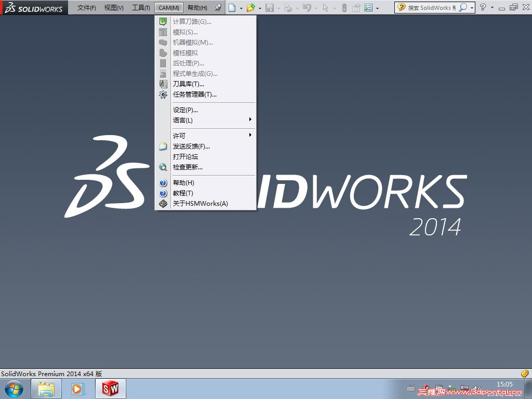This screenshot has height=399, width=532.
Task: Click the Post Process (后处理) icon
Action: [x=163, y=63]
